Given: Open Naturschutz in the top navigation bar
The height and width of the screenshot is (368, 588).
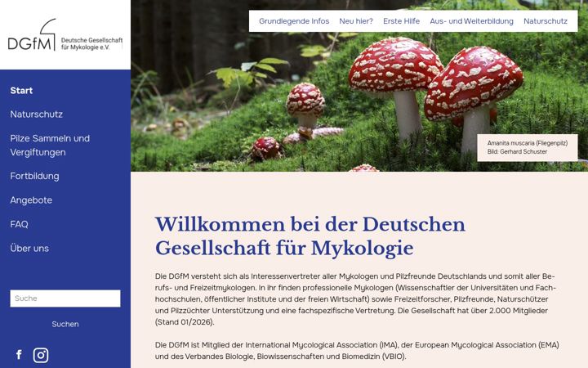Looking at the screenshot, I should click(x=546, y=21).
